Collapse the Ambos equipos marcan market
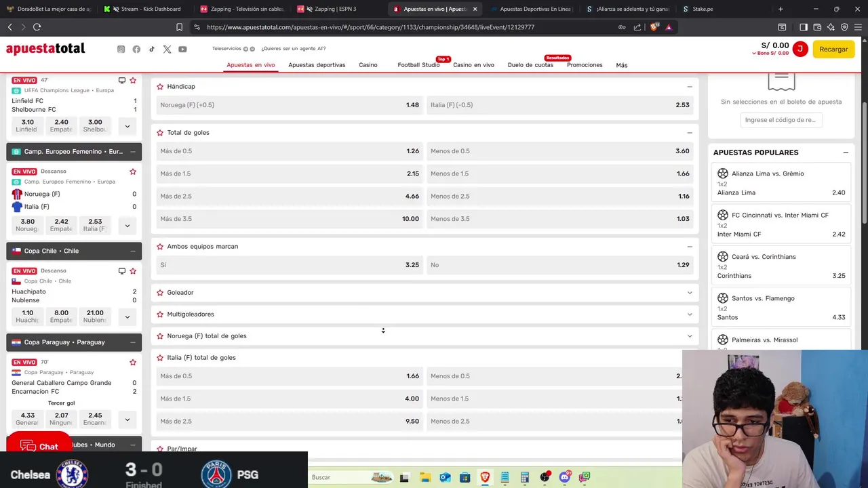The width and height of the screenshot is (868, 488). [690, 247]
